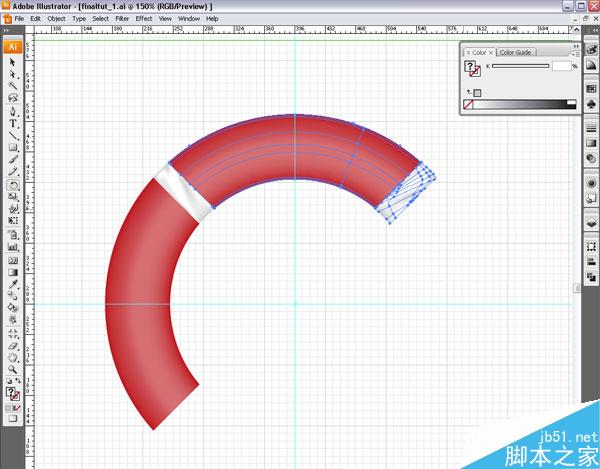The image size is (600, 469).
Task: Choose the Lasso tool
Action: [13, 98]
